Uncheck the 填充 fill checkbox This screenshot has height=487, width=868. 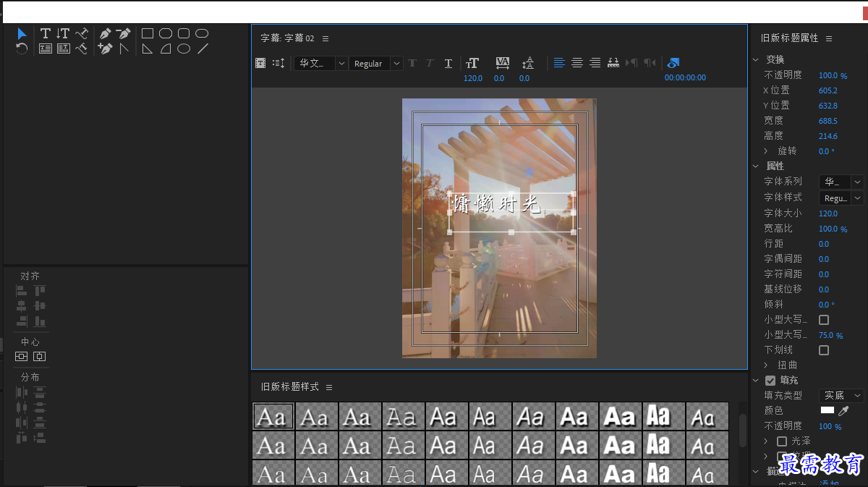click(770, 381)
